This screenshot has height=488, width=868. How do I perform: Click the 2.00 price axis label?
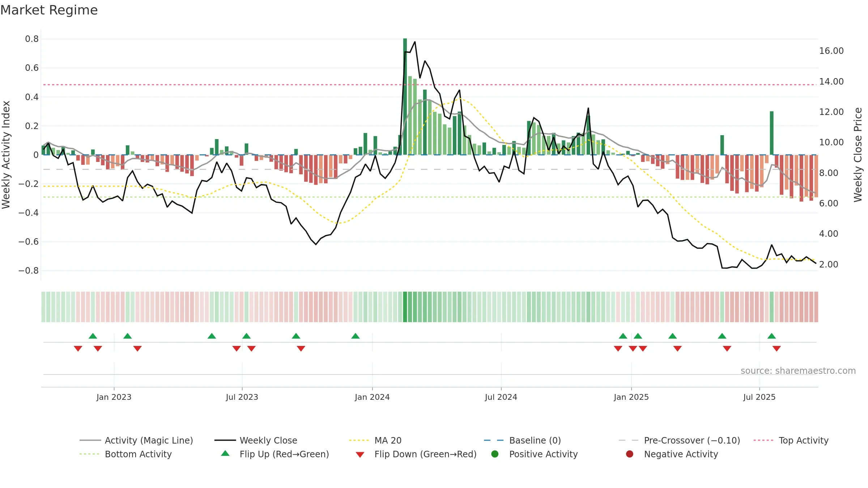click(829, 265)
